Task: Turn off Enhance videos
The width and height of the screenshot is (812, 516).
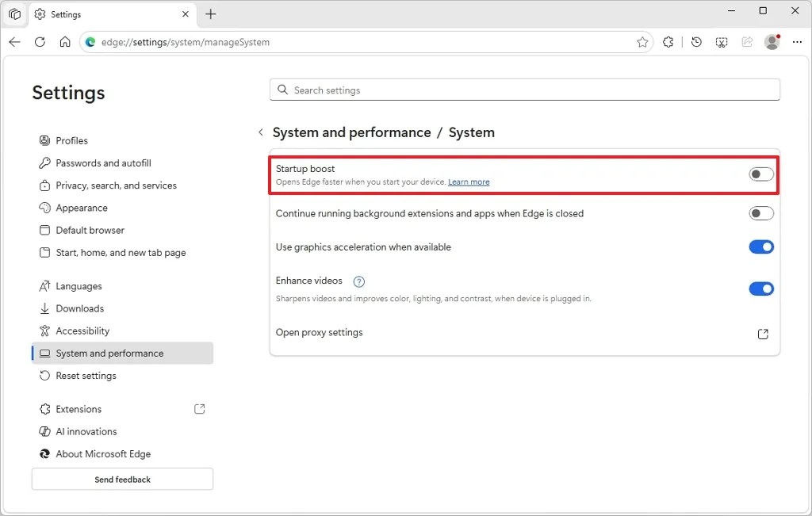Action: 760,289
